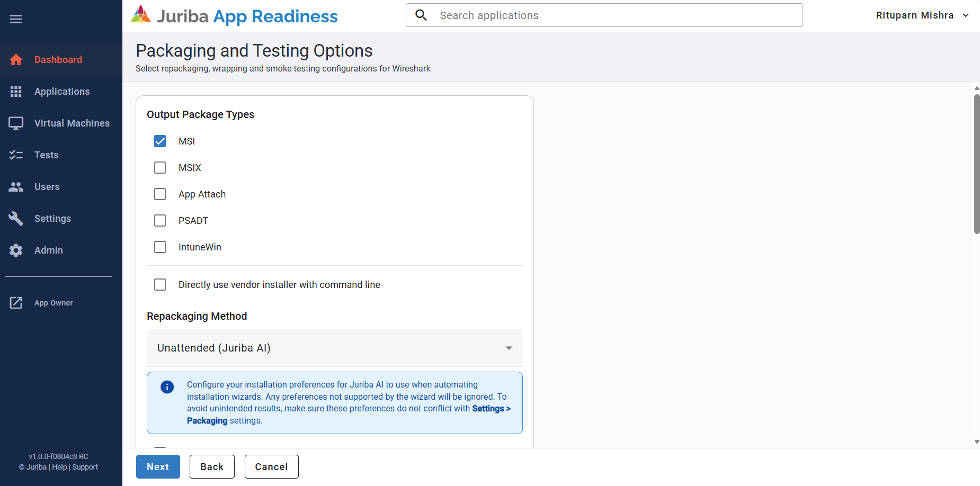Open the Applications menu item
This screenshot has height=486, width=980.
pyautogui.click(x=61, y=92)
